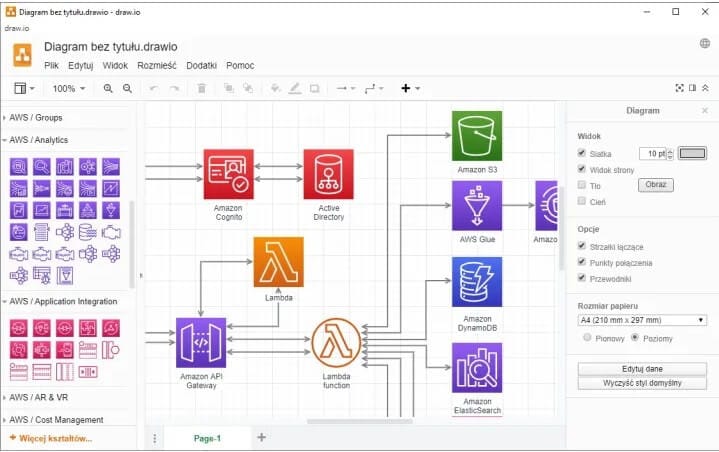Viewport: 719px width, 452px height.
Task: Expand the AWS / Groups section
Action: click(x=36, y=117)
